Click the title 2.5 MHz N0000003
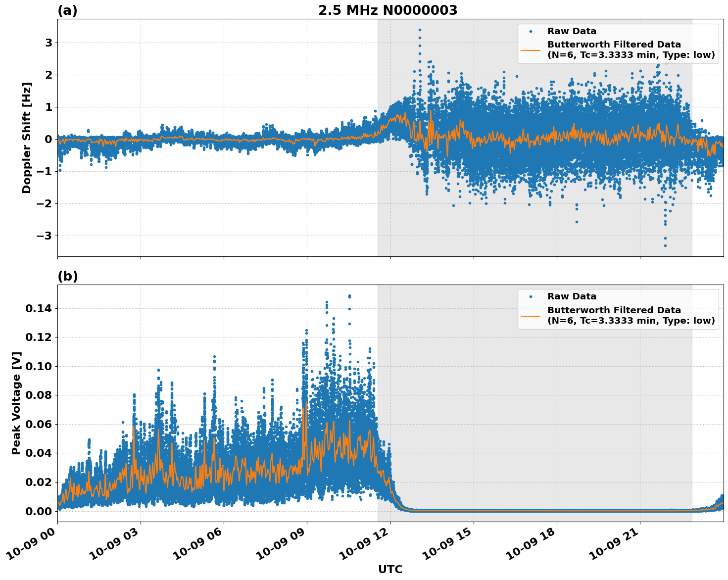The width and height of the screenshot is (728, 580). pyautogui.click(x=389, y=9)
